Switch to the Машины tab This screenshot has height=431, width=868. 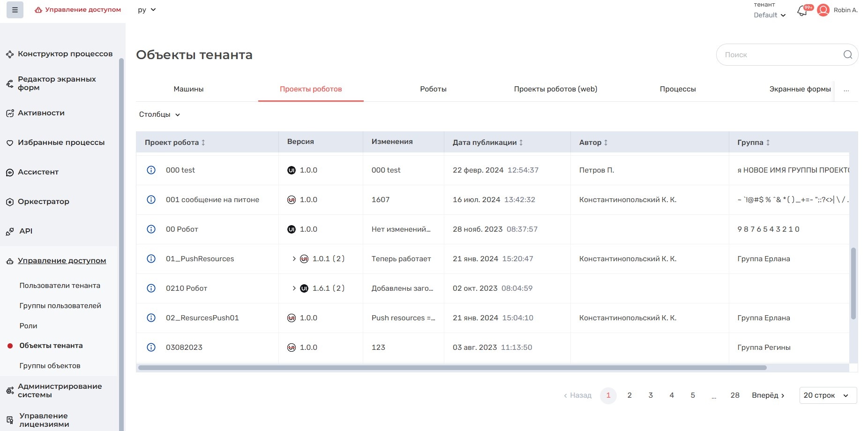[188, 89]
